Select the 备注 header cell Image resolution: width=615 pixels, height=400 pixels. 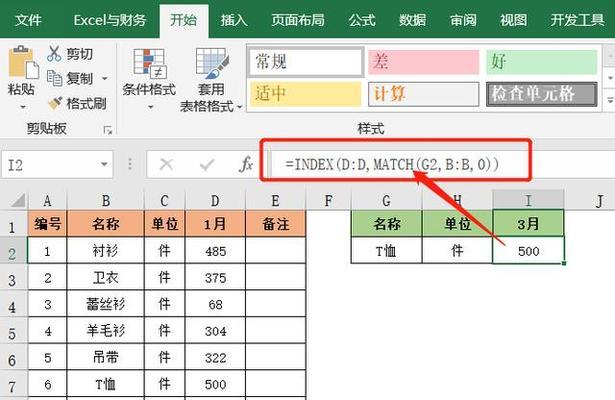pos(275,224)
